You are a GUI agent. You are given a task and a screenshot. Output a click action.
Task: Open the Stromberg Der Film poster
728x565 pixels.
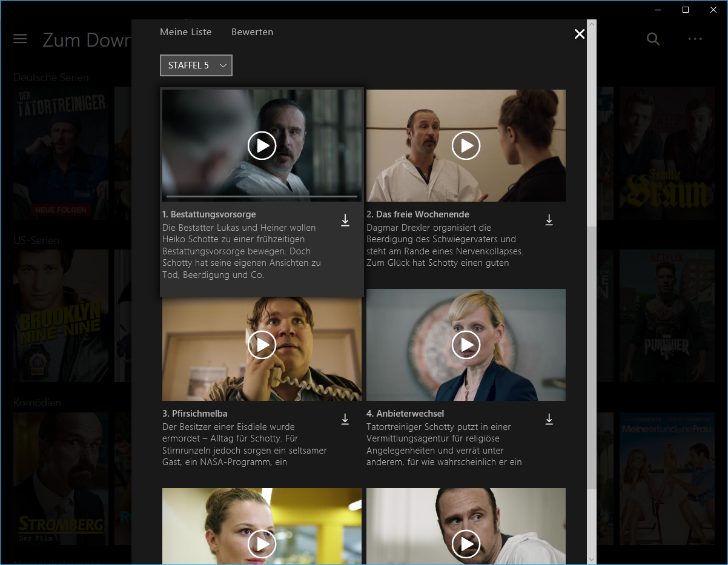61,478
